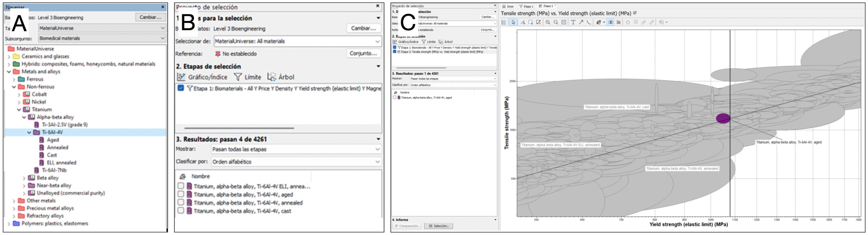Click the zoom in magnifier icon

pos(548,22)
